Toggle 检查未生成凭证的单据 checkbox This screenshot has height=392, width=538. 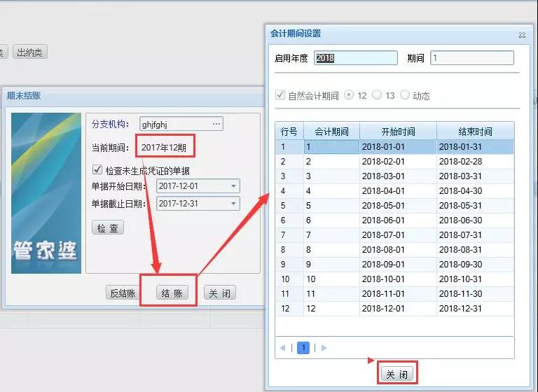pyautogui.click(x=97, y=170)
